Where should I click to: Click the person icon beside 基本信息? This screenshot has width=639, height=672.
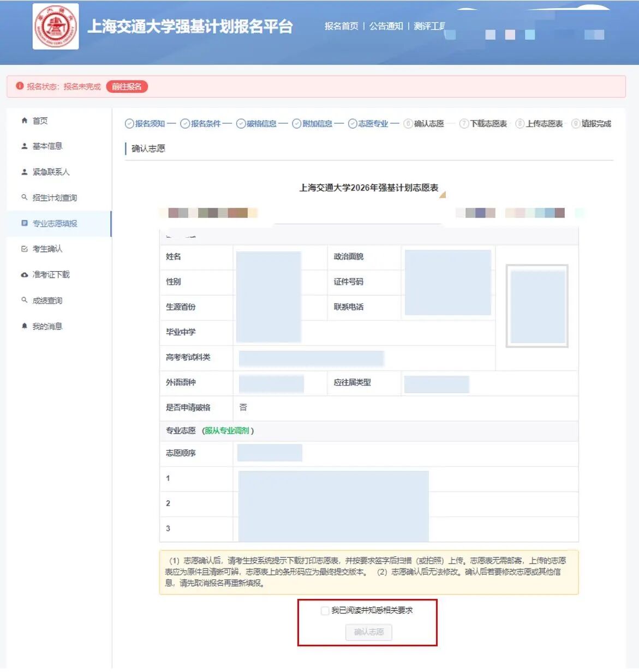[x=24, y=146]
